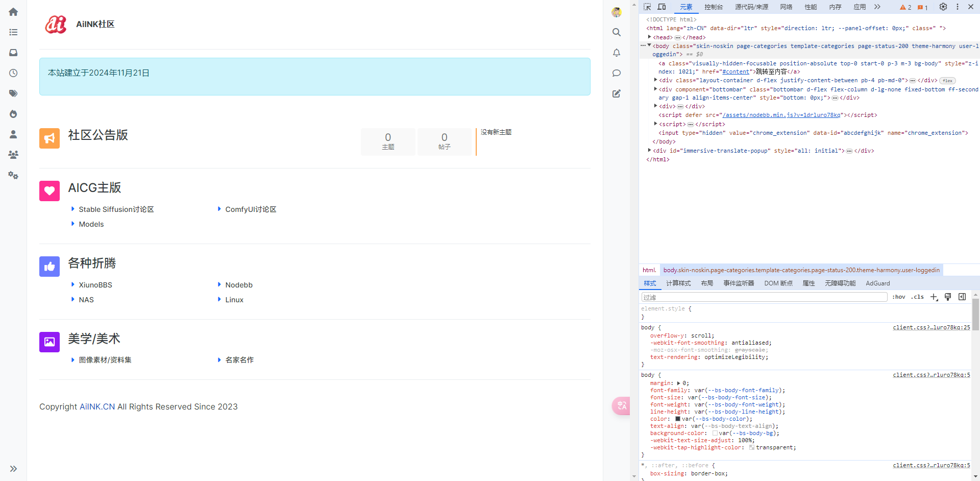Click the pink immersive translate floating button

pyautogui.click(x=621, y=406)
